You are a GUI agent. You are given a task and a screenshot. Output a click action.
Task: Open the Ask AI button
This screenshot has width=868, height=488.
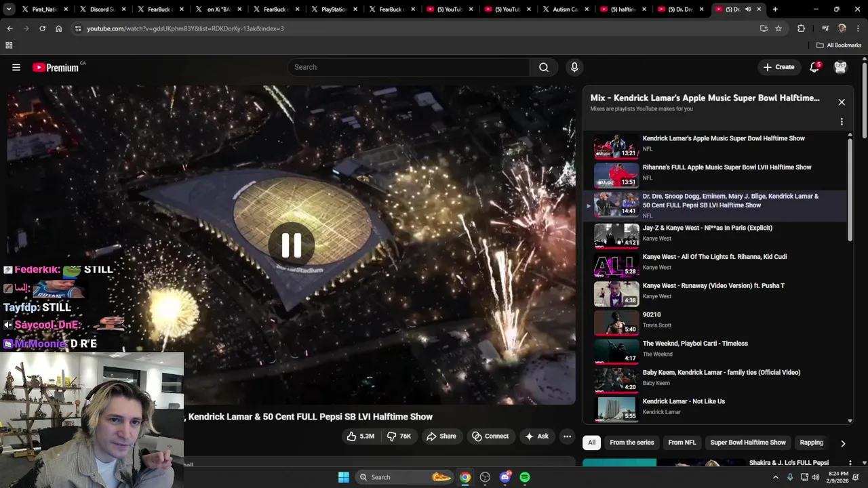[x=536, y=436]
